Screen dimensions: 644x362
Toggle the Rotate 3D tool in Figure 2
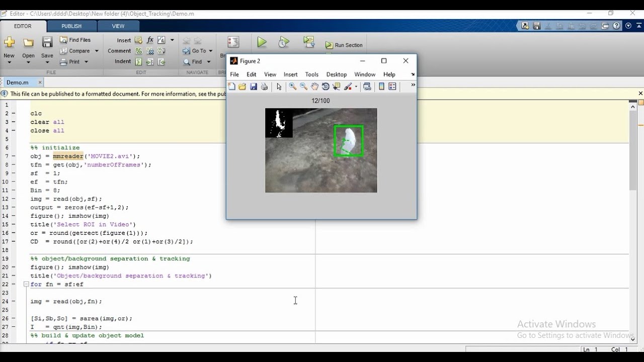(x=326, y=86)
